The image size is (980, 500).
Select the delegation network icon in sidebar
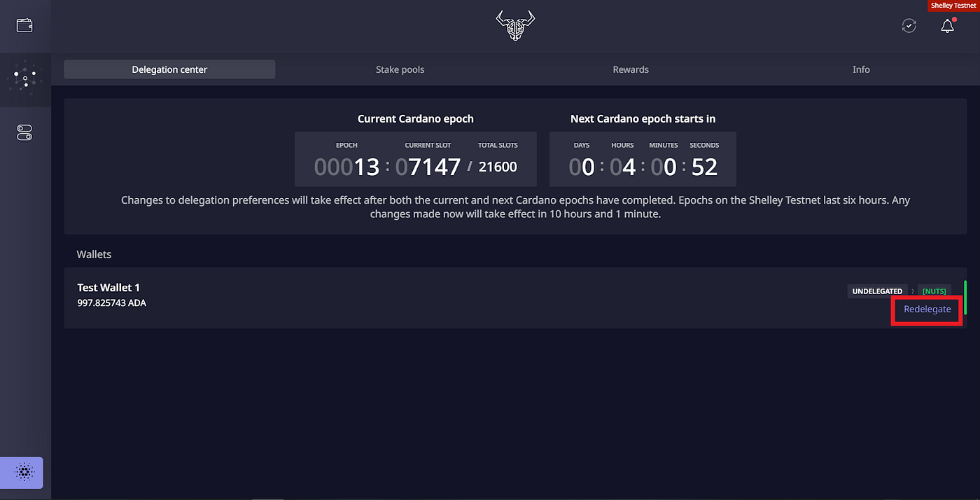[x=24, y=79]
